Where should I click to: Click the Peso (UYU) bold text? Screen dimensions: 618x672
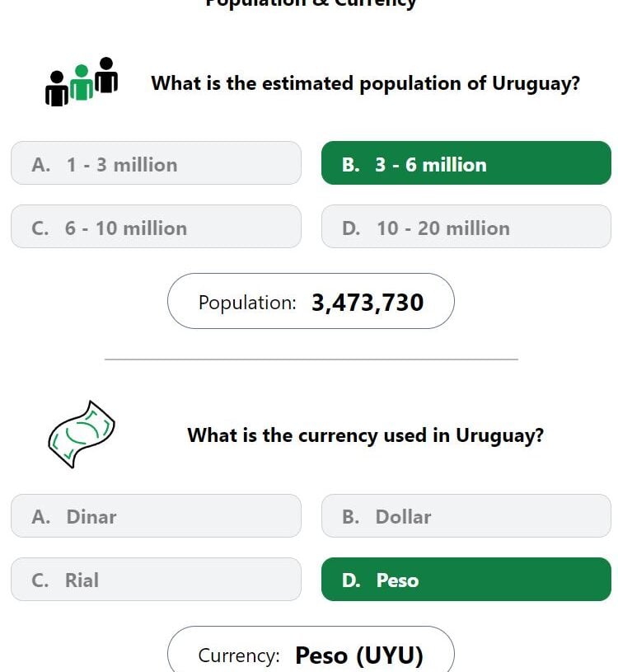[359, 656]
